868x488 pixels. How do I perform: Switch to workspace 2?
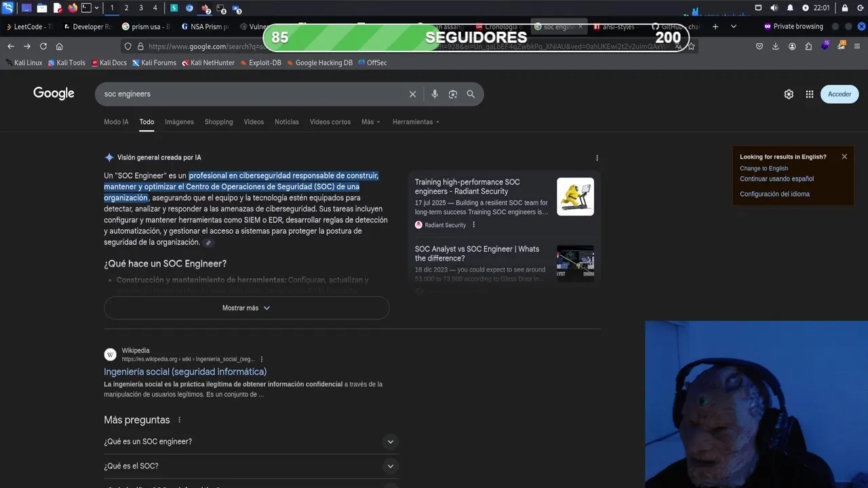pyautogui.click(x=126, y=8)
